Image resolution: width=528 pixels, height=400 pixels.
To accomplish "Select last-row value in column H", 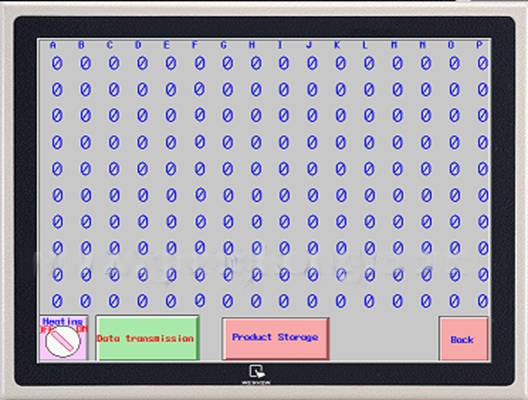I will 256,301.
